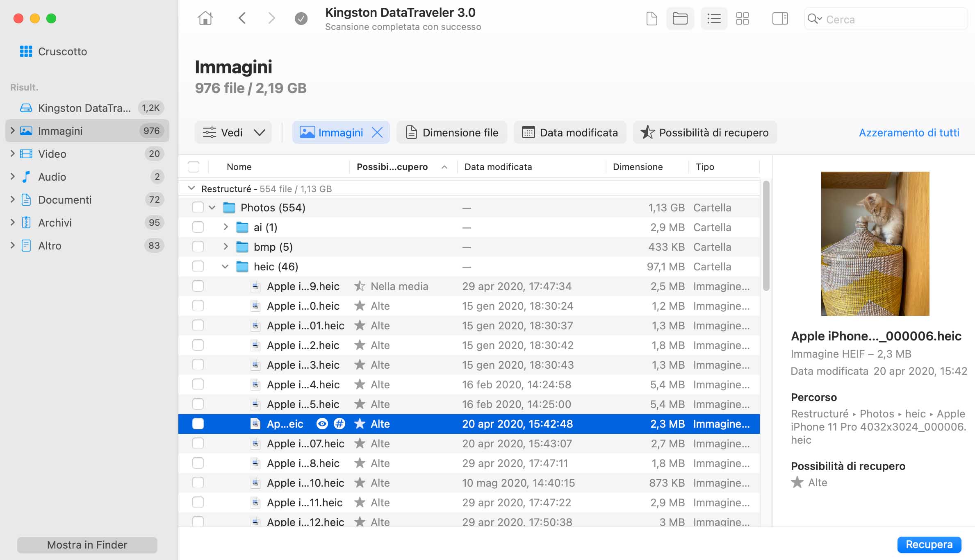
Task: Open the Documenti section in the sidebar
Action: point(65,200)
